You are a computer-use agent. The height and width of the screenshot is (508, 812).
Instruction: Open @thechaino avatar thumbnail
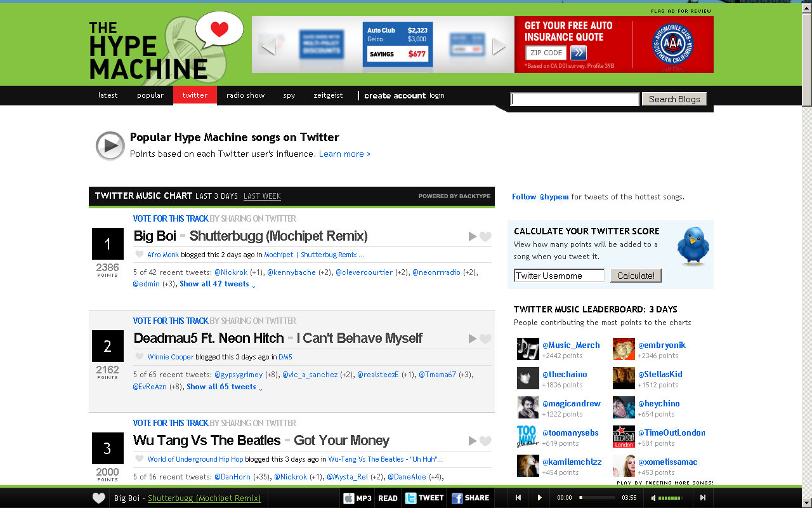(528, 378)
